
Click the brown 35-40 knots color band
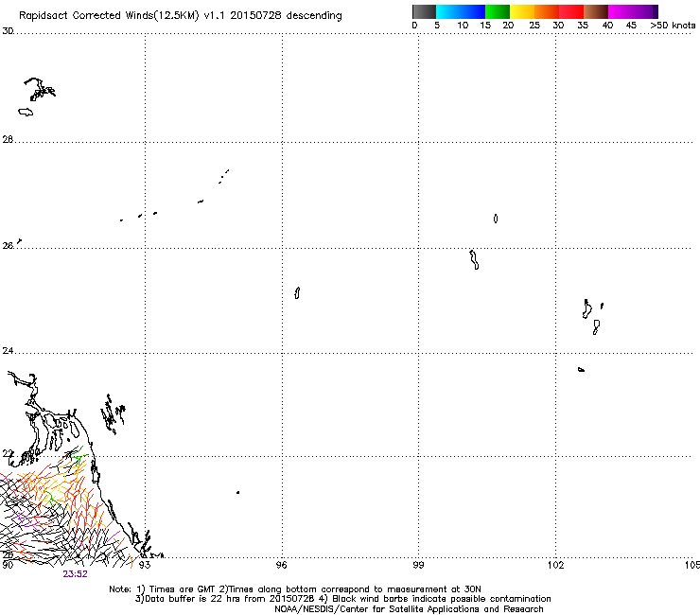pos(596,11)
